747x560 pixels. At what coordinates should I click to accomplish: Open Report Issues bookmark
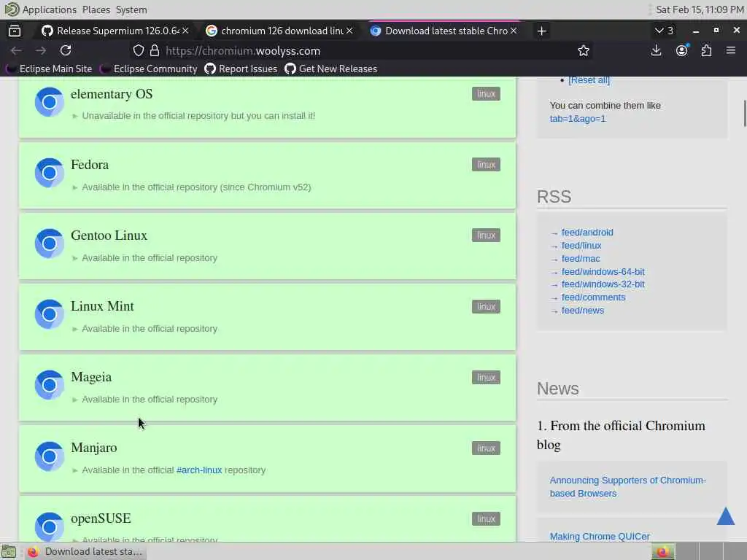point(241,69)
